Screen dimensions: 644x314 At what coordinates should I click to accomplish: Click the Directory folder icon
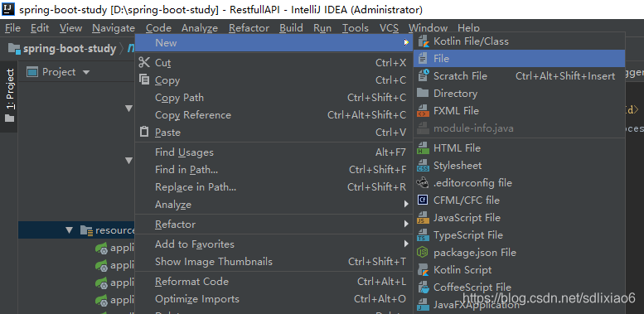pyautogui.click(x=423, y=93)
